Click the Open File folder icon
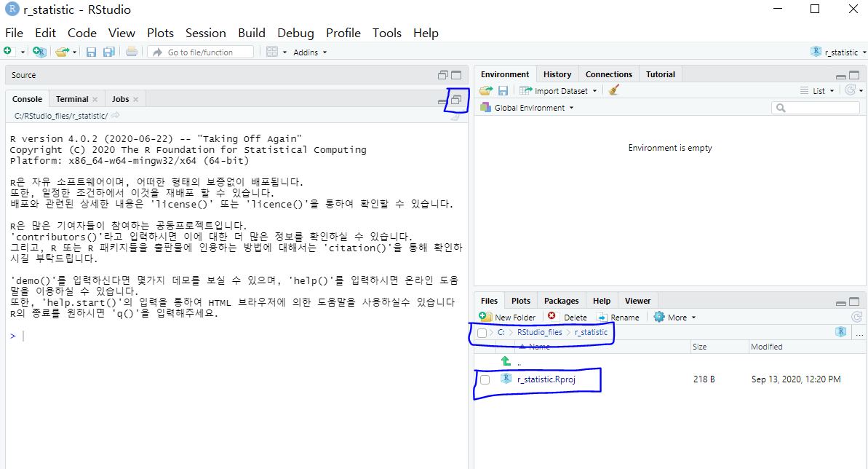868x469 pixels. 62,52
